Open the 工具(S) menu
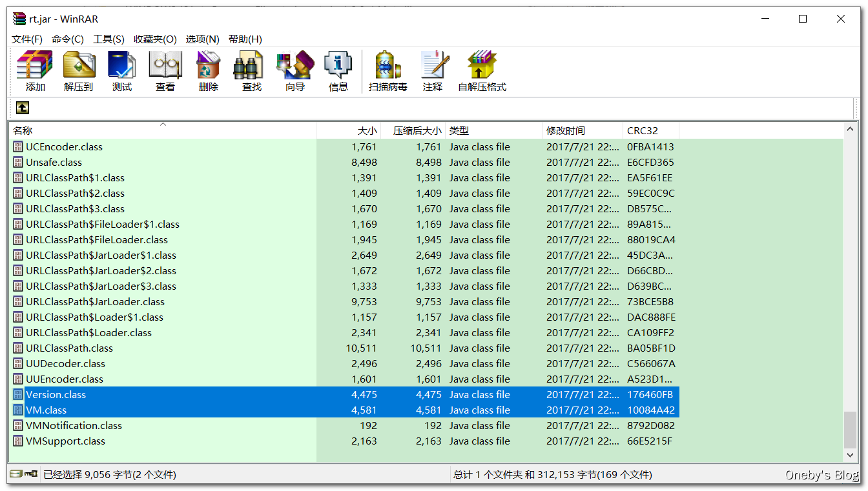The image size is (868, 491). coord(108,39)
